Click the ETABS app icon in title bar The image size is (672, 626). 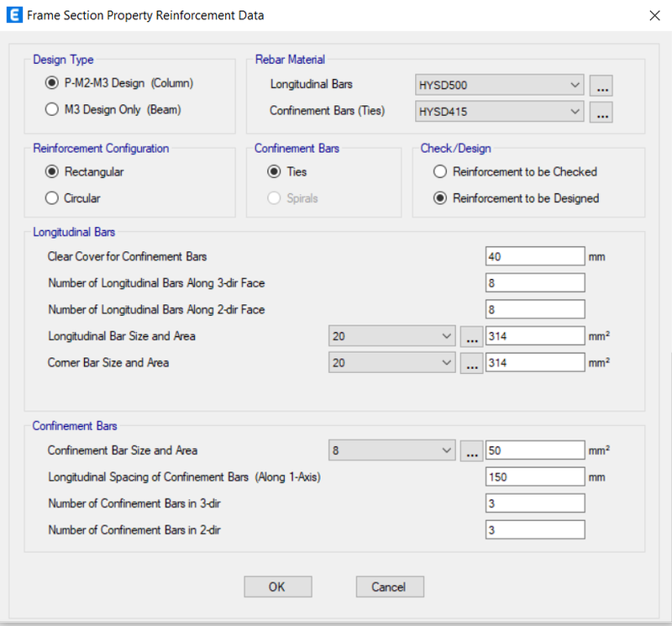click(14, 15)
